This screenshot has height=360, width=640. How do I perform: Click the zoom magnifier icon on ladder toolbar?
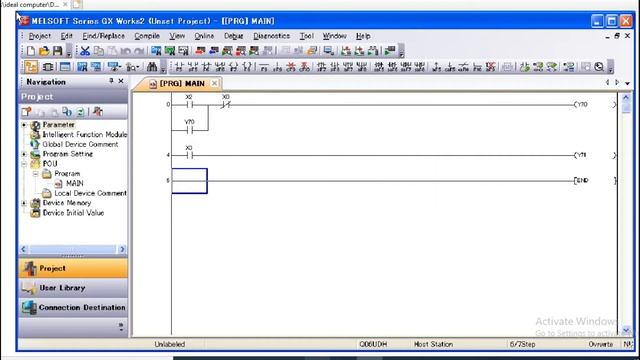point(599,67)
